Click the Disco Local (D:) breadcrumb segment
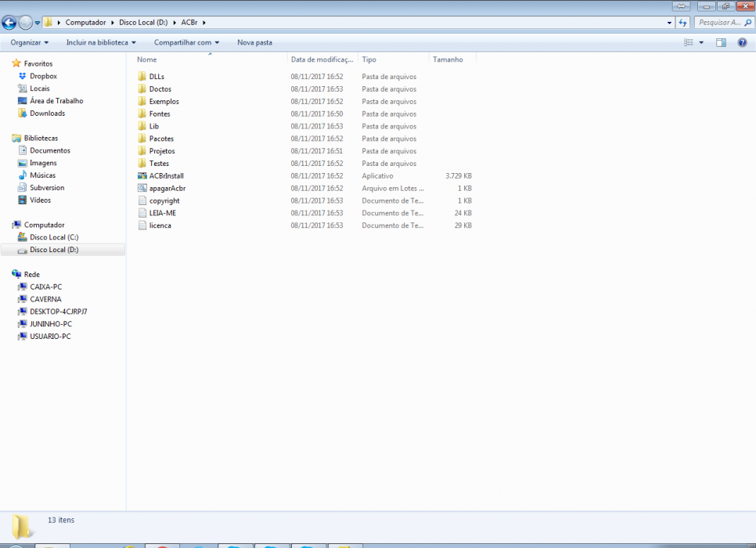This screenshot has height=548, width=756. tap(143, 22)
